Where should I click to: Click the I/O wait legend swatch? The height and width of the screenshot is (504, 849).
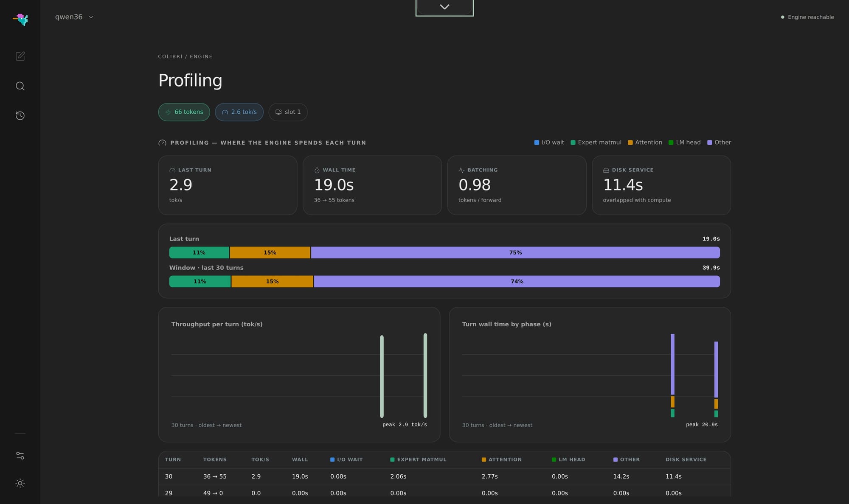coord(537,143)
